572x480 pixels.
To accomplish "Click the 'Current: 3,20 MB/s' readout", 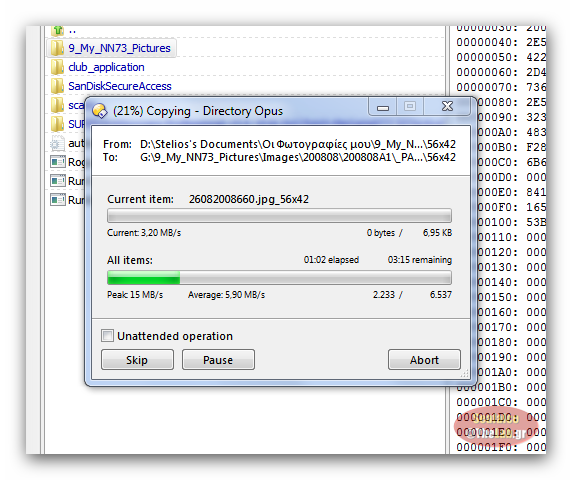I will [x=144, y=233].
